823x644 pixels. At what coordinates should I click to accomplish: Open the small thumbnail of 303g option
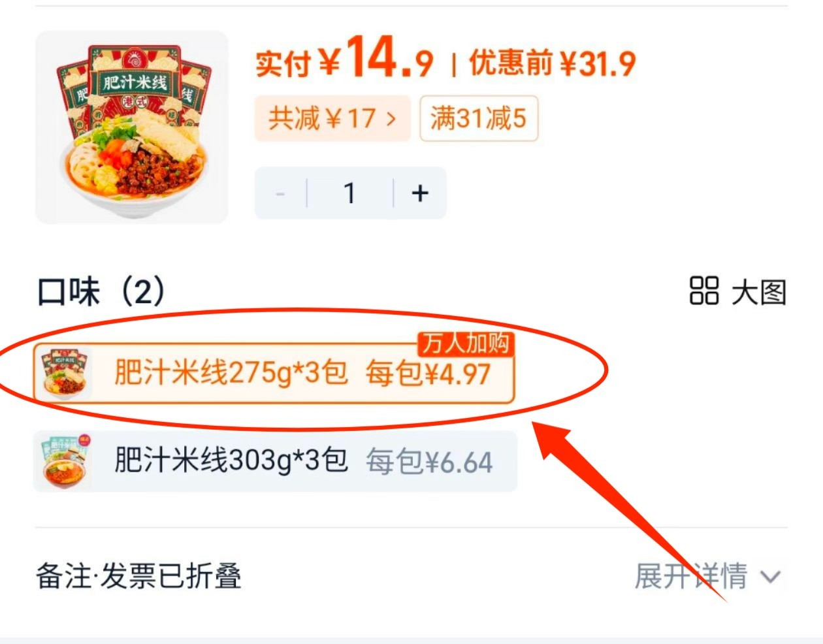tap(63, 461)
